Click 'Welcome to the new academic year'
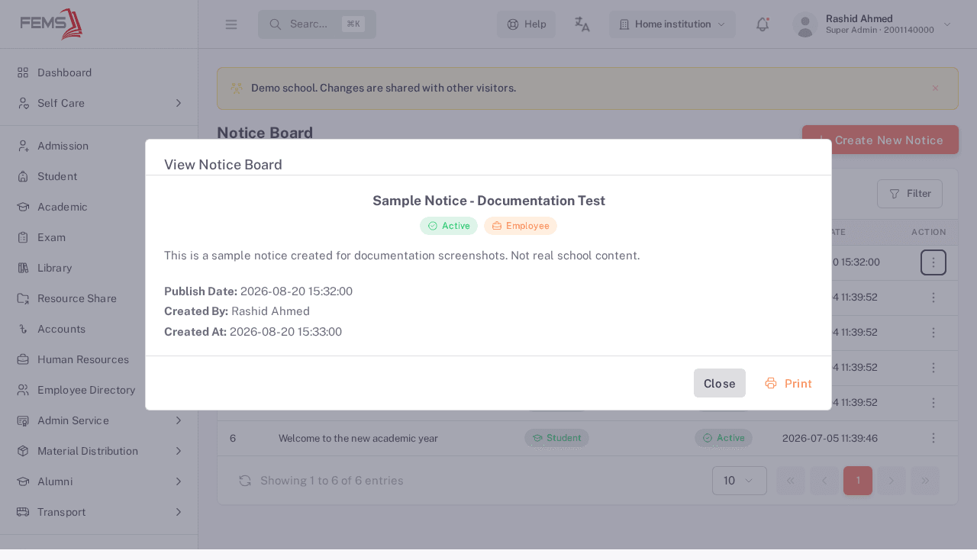977x560 pixels. 358,439
